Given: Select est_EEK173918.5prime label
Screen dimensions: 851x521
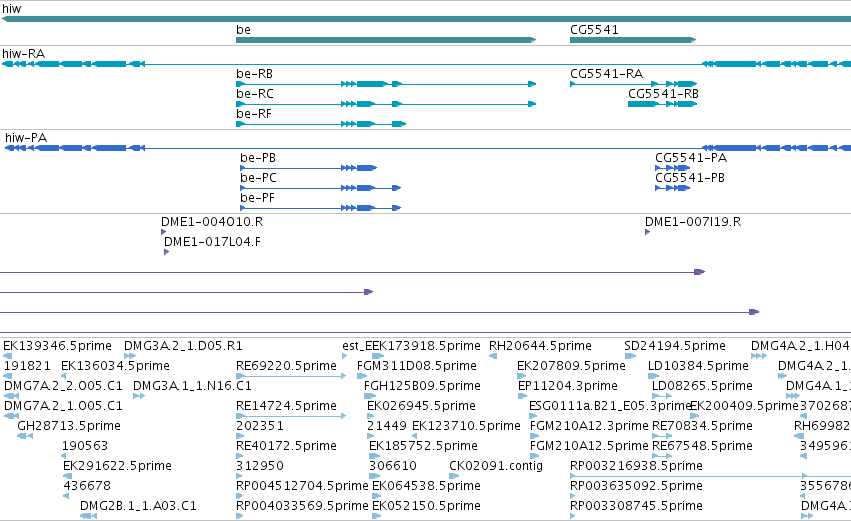Looking at the screenshot, I should pos(411,346).
